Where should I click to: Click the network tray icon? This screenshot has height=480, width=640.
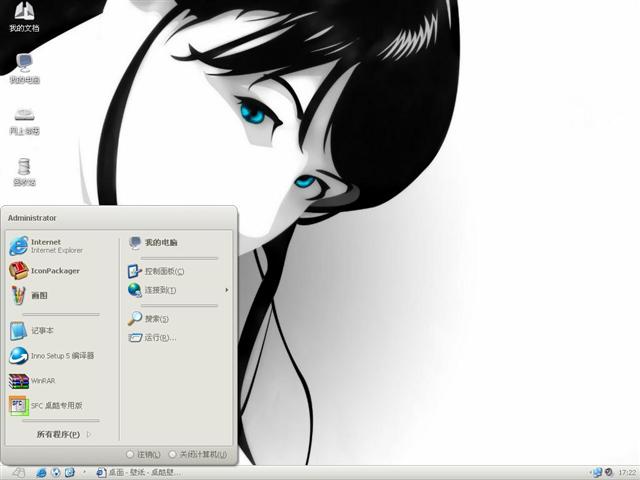[597, 473]
